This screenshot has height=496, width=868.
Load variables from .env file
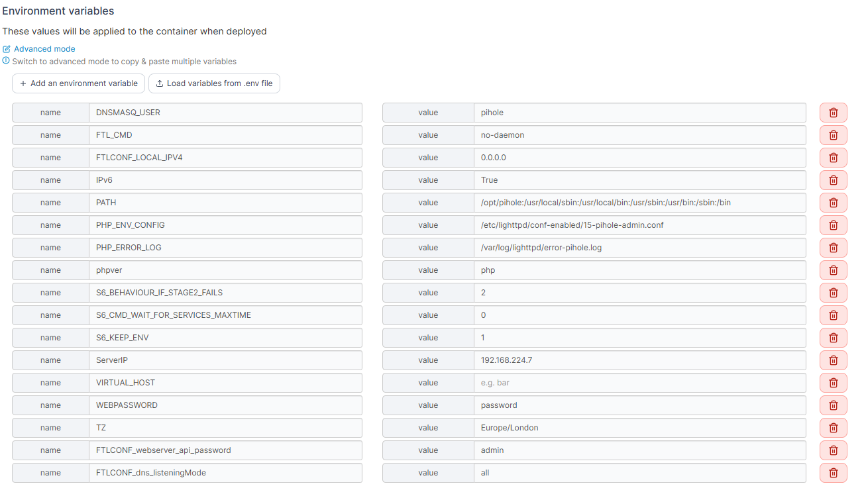click(214, 83)
